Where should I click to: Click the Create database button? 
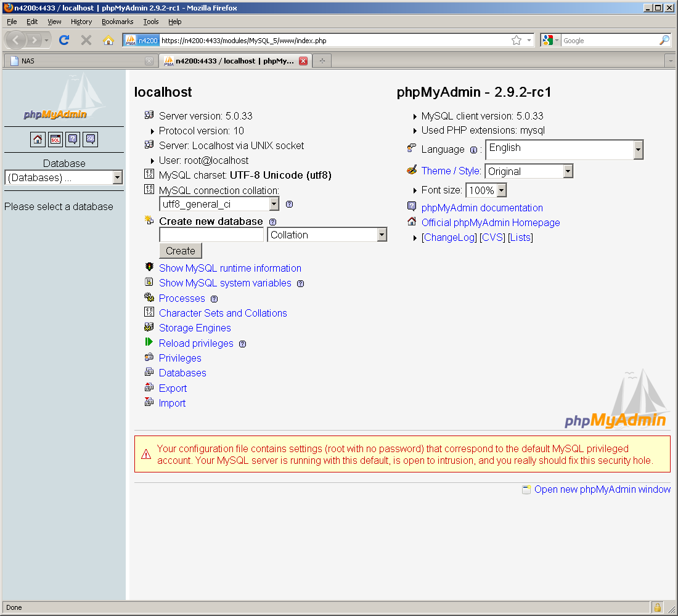pyautogui.click(x=181, y=251)
